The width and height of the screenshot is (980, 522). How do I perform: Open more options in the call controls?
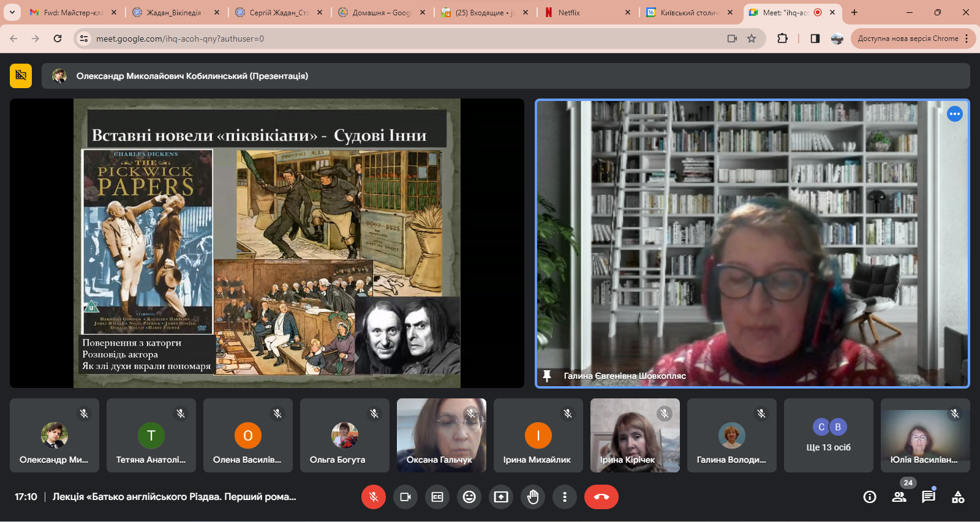565,497
